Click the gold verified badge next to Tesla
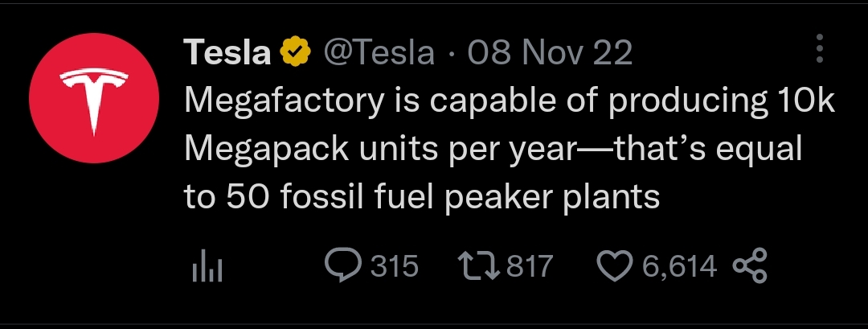Image resolution: width=868 pixels, height=329 pixels. coord(294,53)
